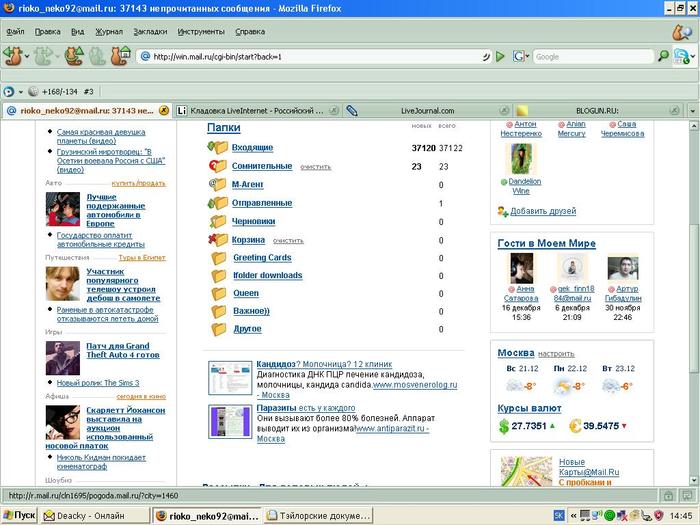Click the cat-themed Reload button

tap(74, 56)
